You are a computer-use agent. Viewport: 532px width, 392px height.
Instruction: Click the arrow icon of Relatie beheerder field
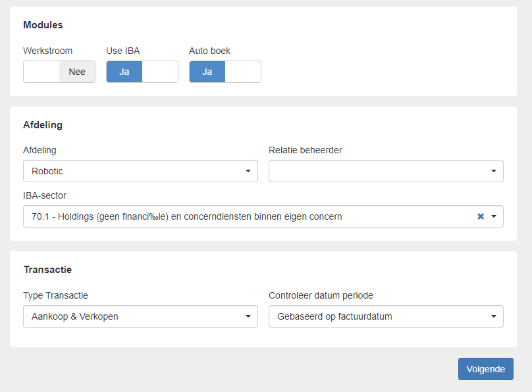coord(493,171)
